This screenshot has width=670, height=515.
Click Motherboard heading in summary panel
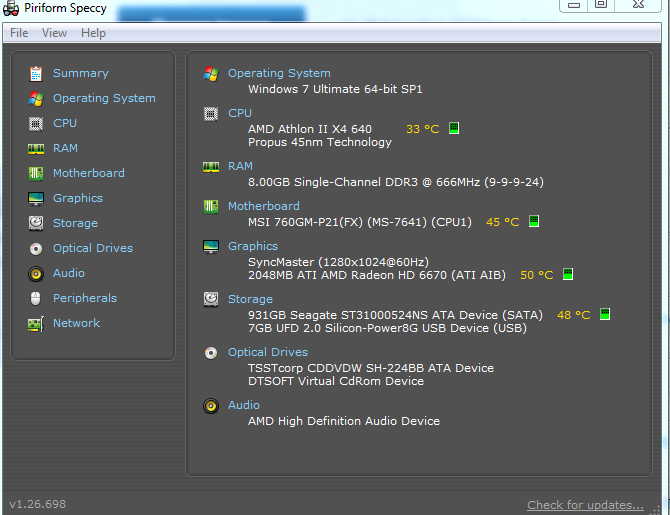pos(264,206)
